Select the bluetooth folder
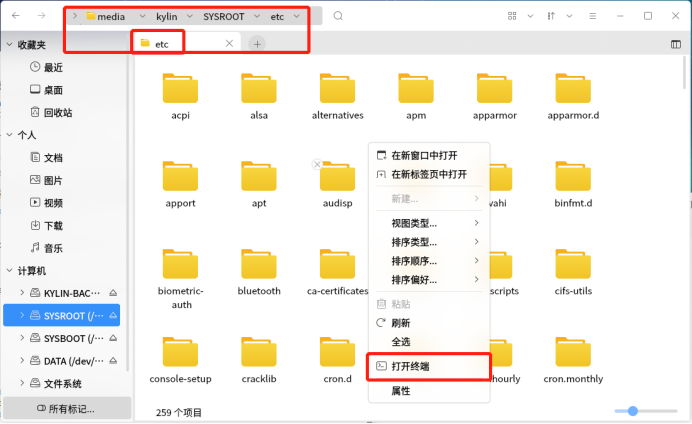The width and height of the screenshot is (692, 424). 259,272
